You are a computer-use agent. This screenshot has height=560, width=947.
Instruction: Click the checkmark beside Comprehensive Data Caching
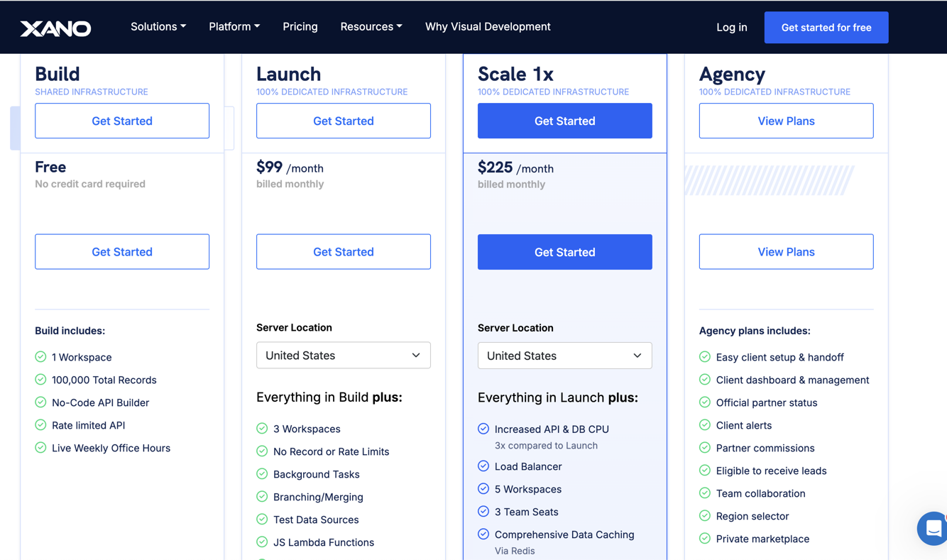[483, 534]
